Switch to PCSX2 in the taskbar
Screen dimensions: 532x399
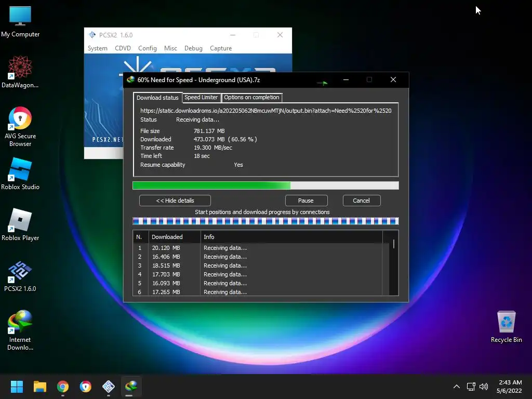click(109, 387)
